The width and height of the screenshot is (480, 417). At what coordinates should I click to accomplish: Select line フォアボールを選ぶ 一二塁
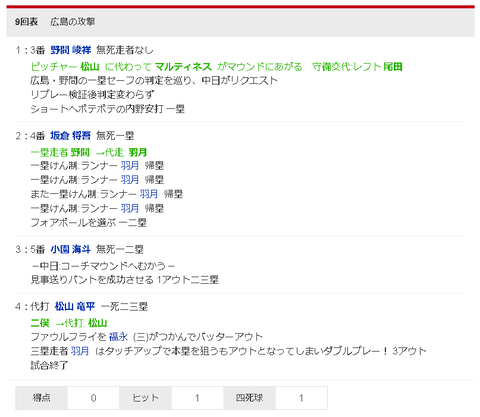coord(88,223)
